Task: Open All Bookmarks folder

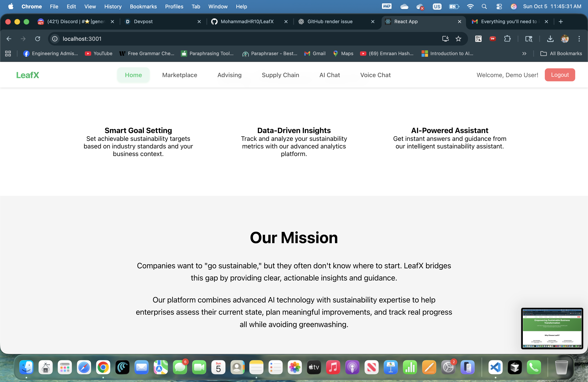Action: [561, 54]
